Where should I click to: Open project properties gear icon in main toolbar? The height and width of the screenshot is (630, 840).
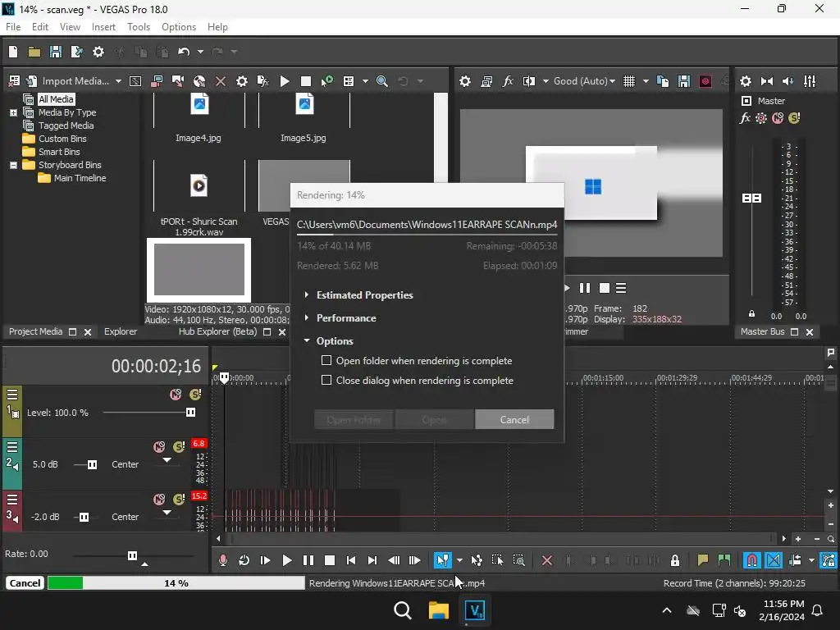pos(98,52)
